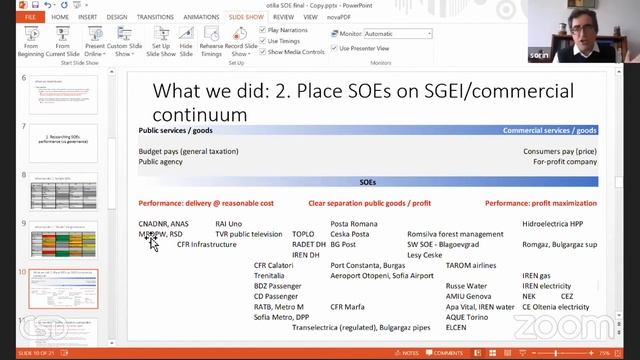Screen dimensions: 640x360
Task: Switch to the HOME tab
Action: pyautogui.click(x=60, y=17)
